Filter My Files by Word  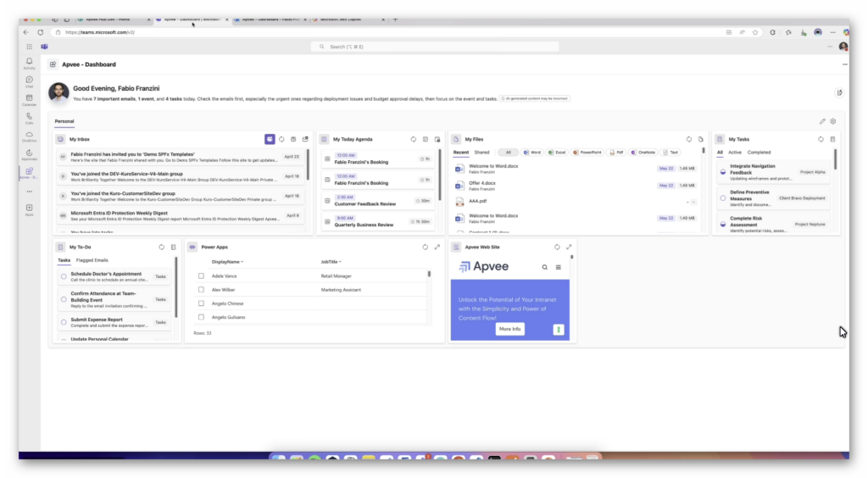pos(532,153)
